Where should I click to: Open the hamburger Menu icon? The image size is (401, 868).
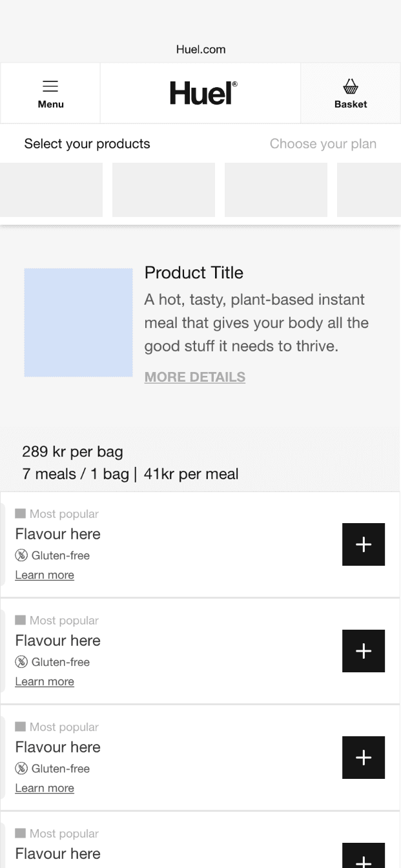[50, 87]
